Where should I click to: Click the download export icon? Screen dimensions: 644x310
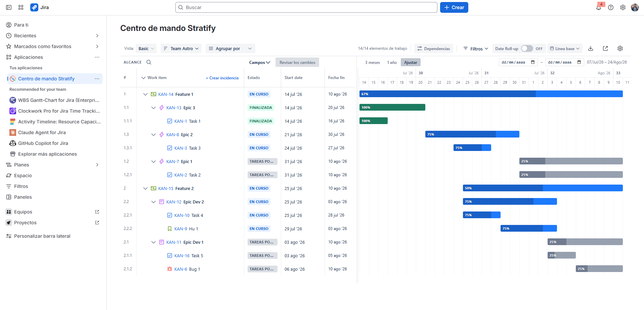click(x=591, y=48)
